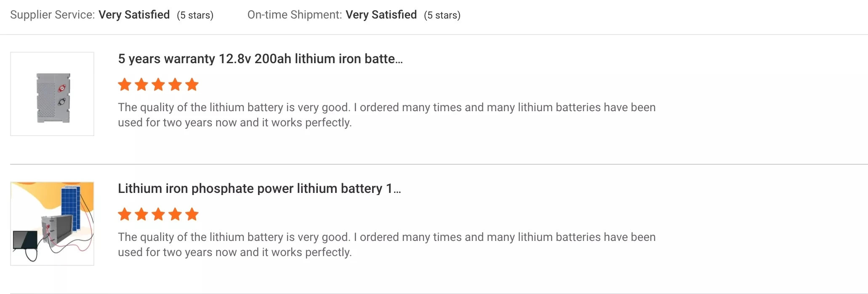This screenshot has width=868, height=294.
Task: Click third star of the iron phosphate rating
Action: (158, 214)
